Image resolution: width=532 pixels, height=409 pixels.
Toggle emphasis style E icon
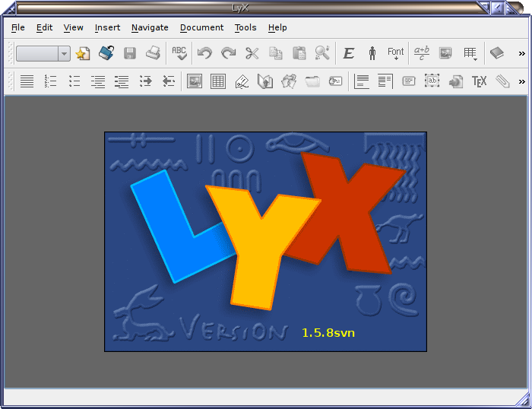[x=348, y=53]
